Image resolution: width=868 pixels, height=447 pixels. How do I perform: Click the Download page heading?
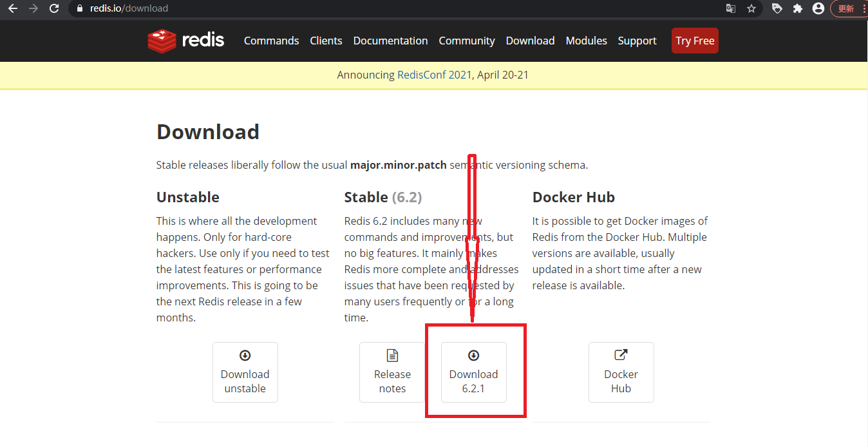[208, 131]
